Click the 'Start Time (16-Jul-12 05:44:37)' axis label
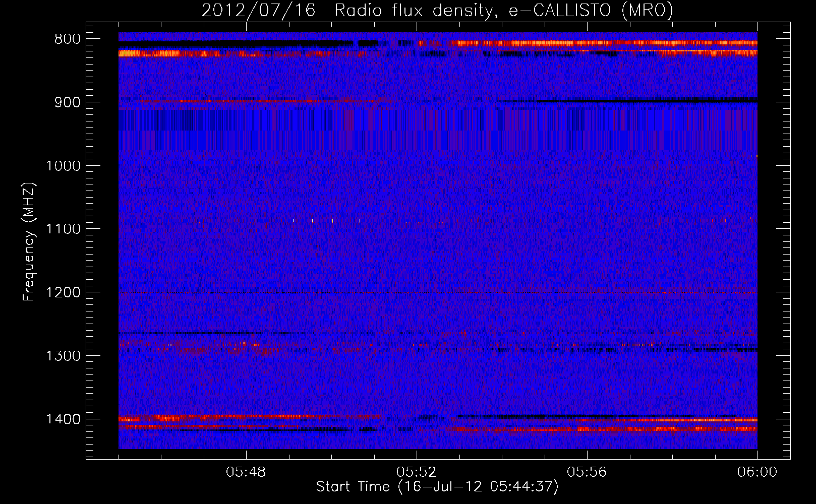 pos(437,487)
